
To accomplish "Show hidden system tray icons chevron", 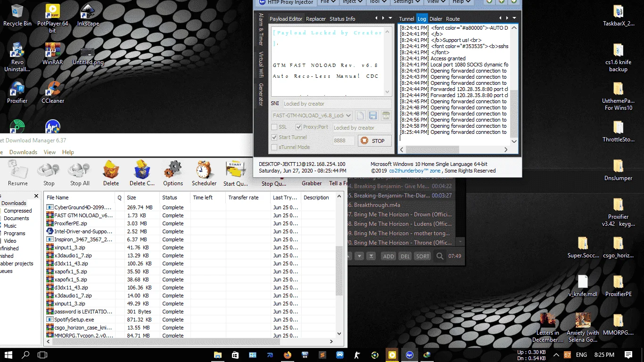I will pyautogui.click(x=556, y=354).
